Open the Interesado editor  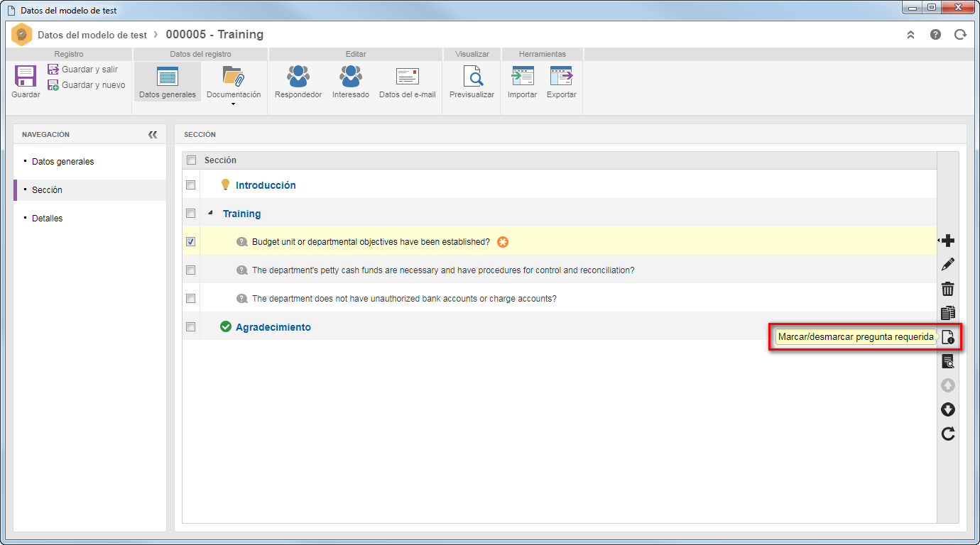coord(351,82)
